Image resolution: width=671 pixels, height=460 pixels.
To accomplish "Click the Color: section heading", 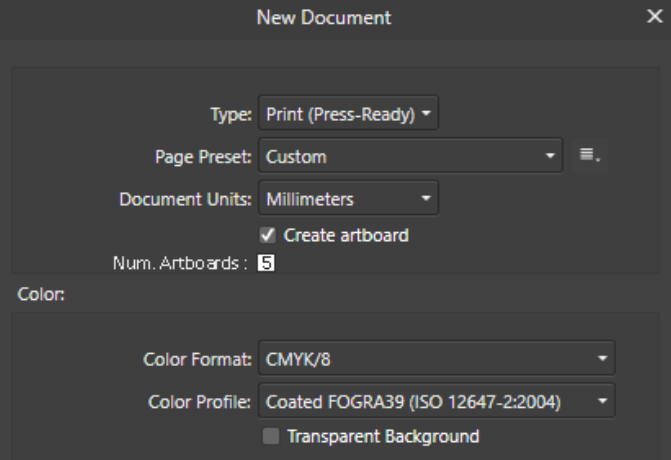I will [41, 294].
